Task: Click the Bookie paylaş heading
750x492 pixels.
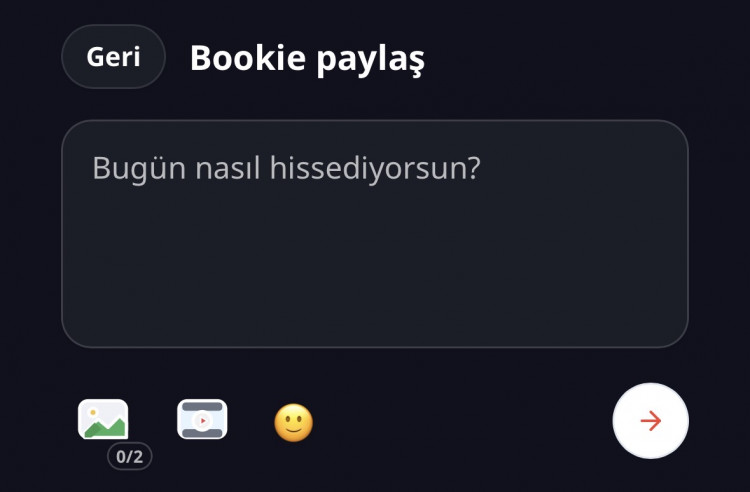Action: point(308,58)
